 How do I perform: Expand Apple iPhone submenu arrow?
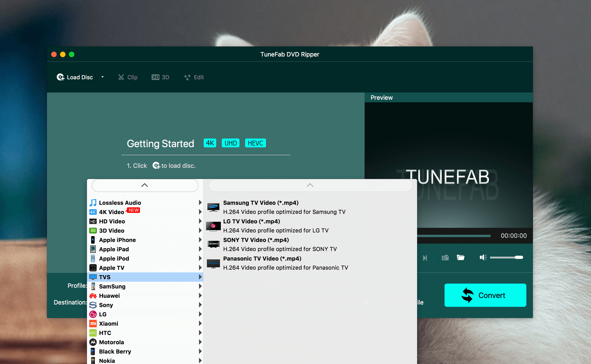point(200,240)
